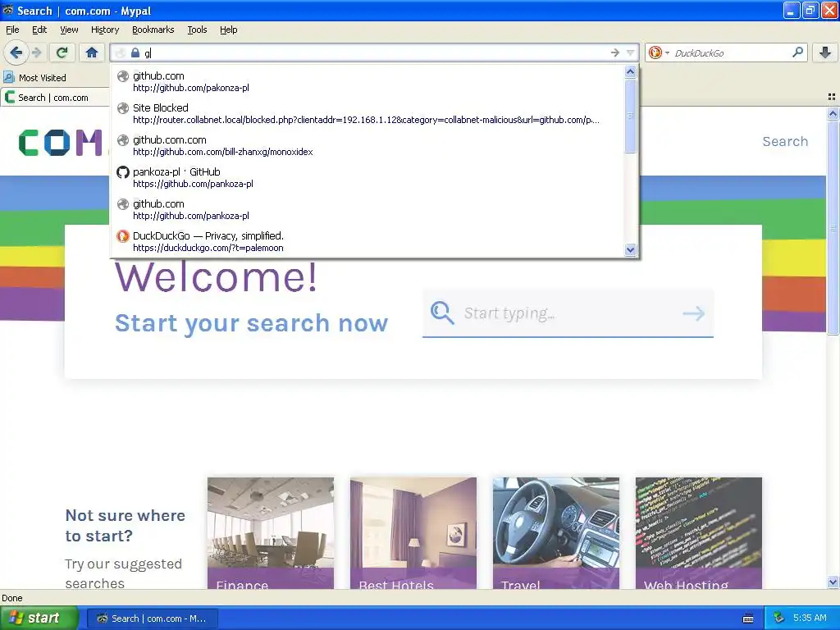Viewport: 840px width, 630px height.
Task: Open the Web Hosting suggested search card
Action: pos(699,533)
